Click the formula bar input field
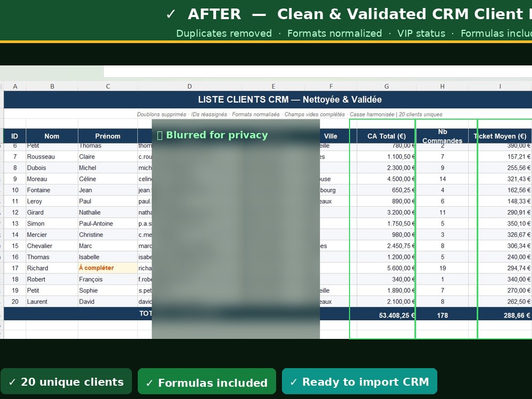The image size is (532, 399). pyautogui.click(x=318, y=72)
